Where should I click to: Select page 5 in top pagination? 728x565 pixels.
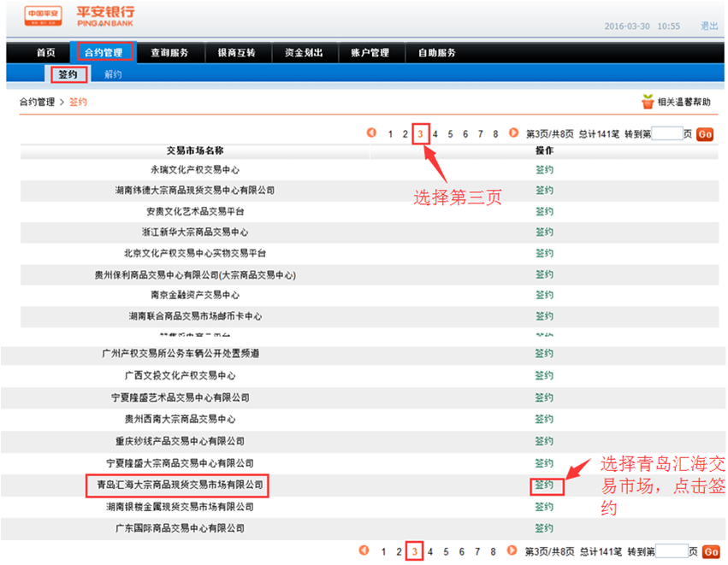coord(450,134)
